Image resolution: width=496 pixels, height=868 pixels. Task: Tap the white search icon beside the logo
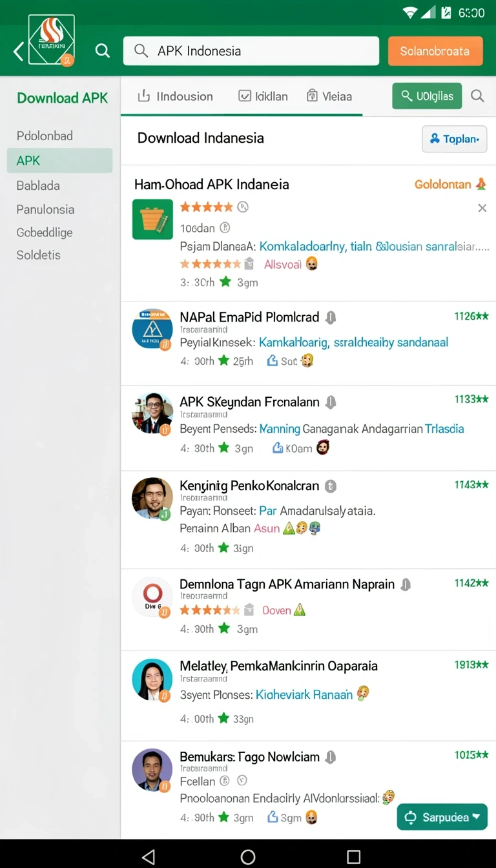coord(103,50)
